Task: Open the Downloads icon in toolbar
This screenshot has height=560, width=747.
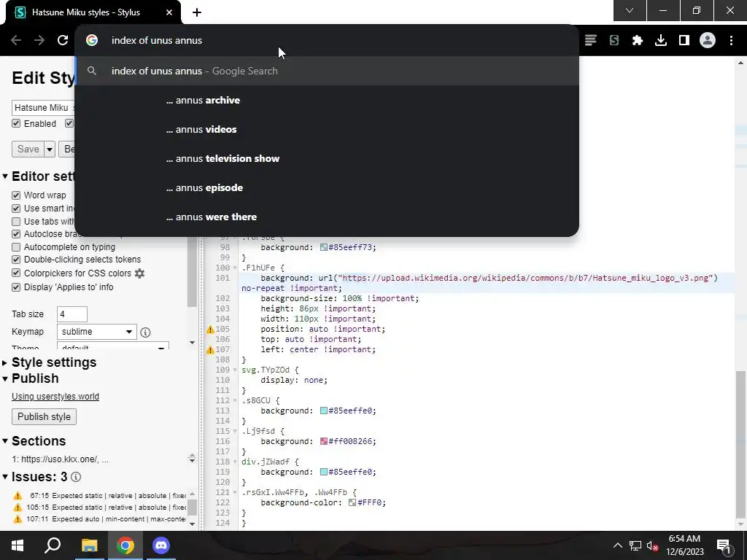Action: pos(661,41)
